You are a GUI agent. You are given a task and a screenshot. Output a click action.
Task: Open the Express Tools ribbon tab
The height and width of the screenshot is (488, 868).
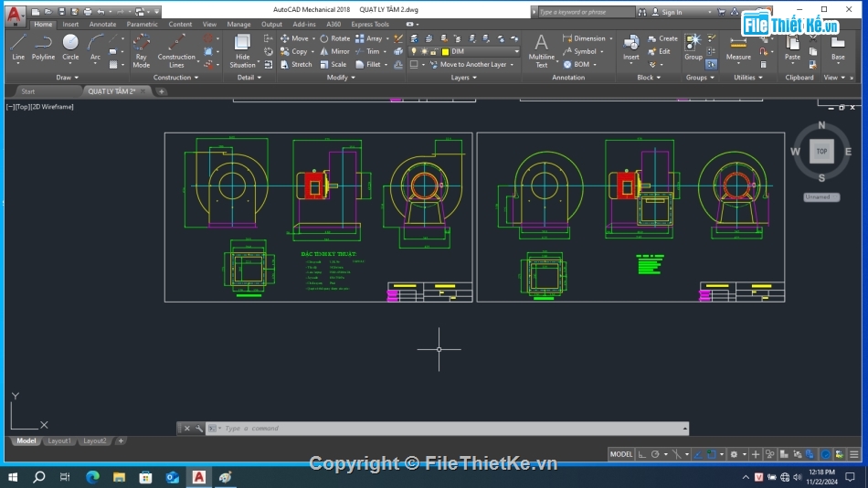point(370,25)
